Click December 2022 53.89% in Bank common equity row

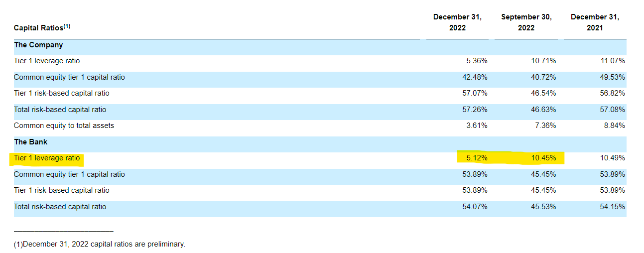click(475, 174)
